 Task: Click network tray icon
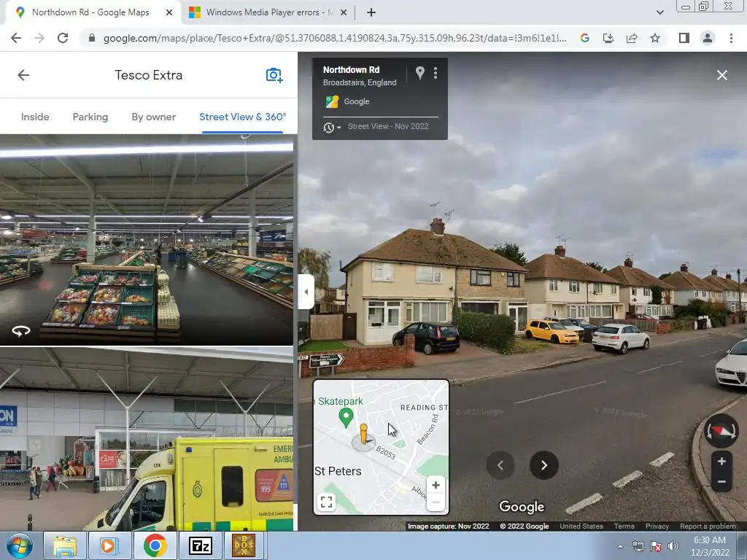coord(638,546)
